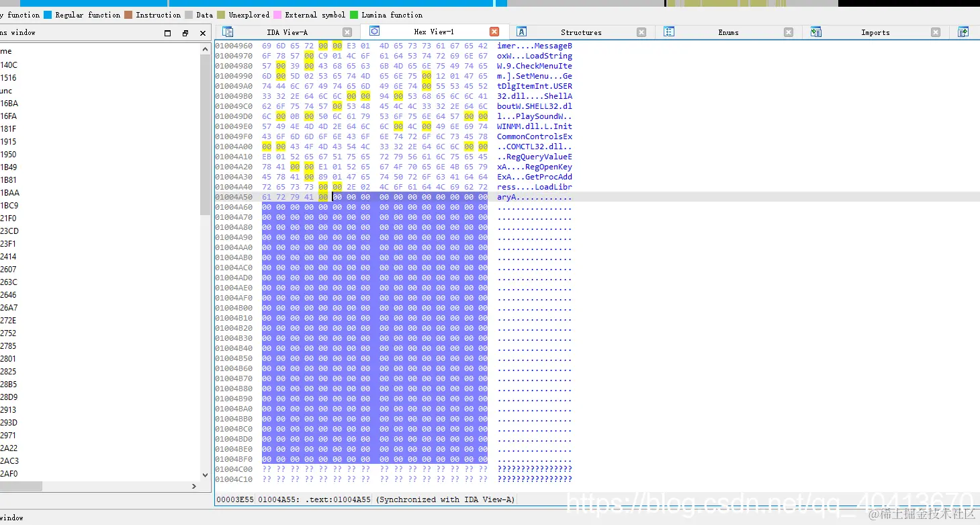Screen dimensions: 980x525
Task: Click scroll-right arrow of functions list
Action: pos(195,486)
